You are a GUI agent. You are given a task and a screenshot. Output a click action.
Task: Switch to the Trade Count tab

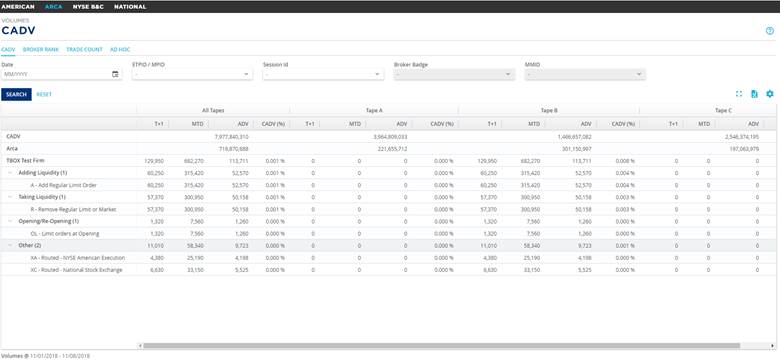[85, 50]
